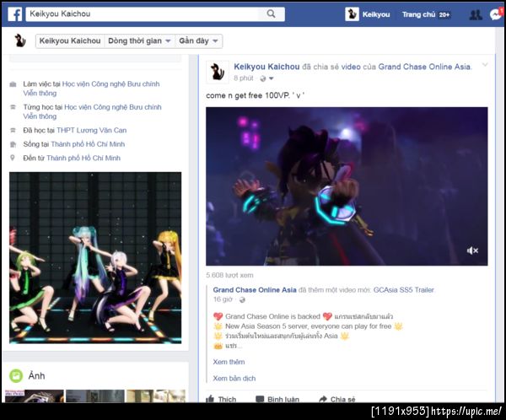The image size is (506, 420).
Task: Click the 16 giờ timestamp
Action: click(223, 299)
